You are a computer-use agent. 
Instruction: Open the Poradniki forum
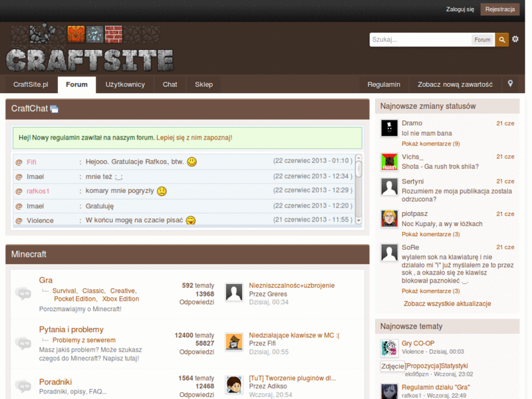coord(55,382)
